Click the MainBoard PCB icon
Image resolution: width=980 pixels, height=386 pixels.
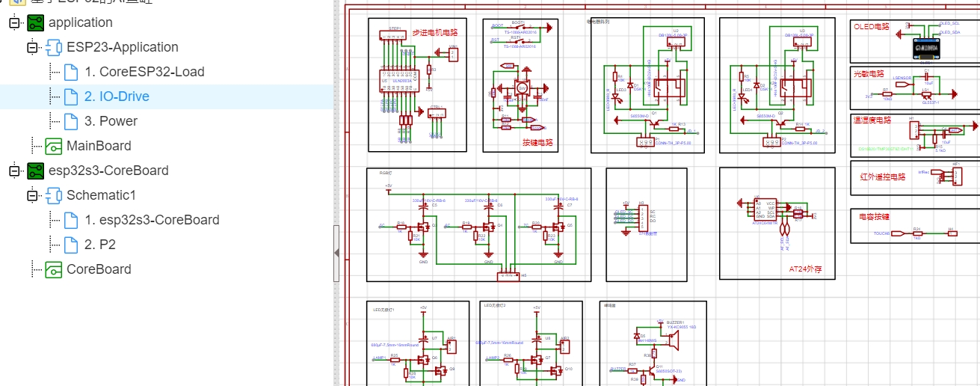click(x=54, y=146)
